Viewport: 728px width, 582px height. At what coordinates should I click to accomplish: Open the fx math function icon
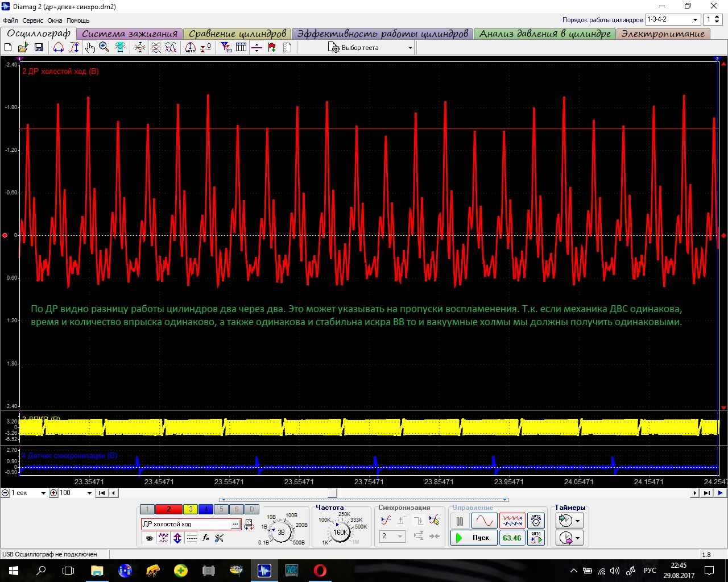(x=206, y=538)
